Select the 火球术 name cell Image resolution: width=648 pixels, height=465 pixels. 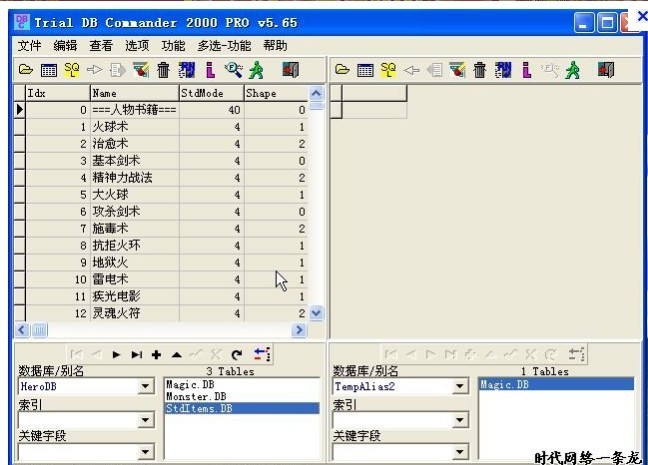pos(135,127)
